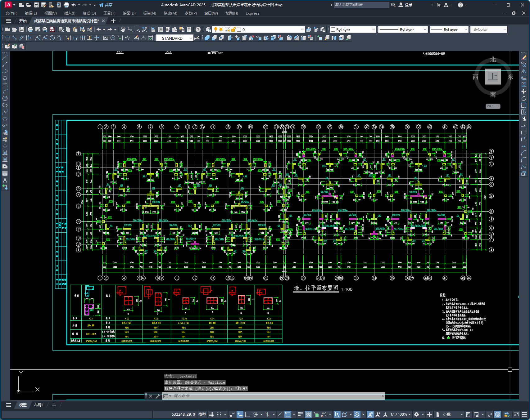Open the QuickCalc calculator icon
The height and width of the screenshot is (420, 530).
(189, 29)
